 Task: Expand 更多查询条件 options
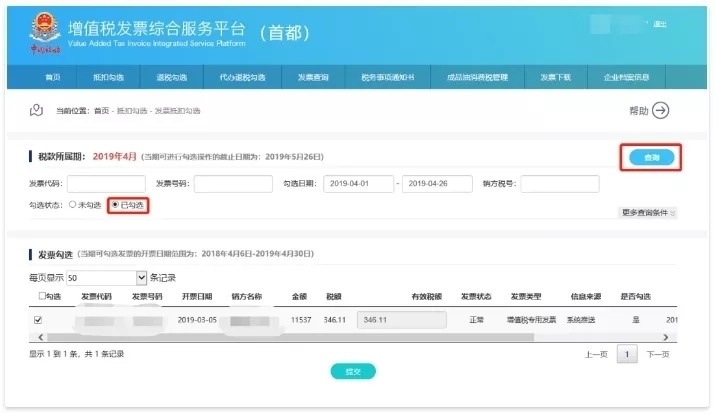[x=648, y=213]
